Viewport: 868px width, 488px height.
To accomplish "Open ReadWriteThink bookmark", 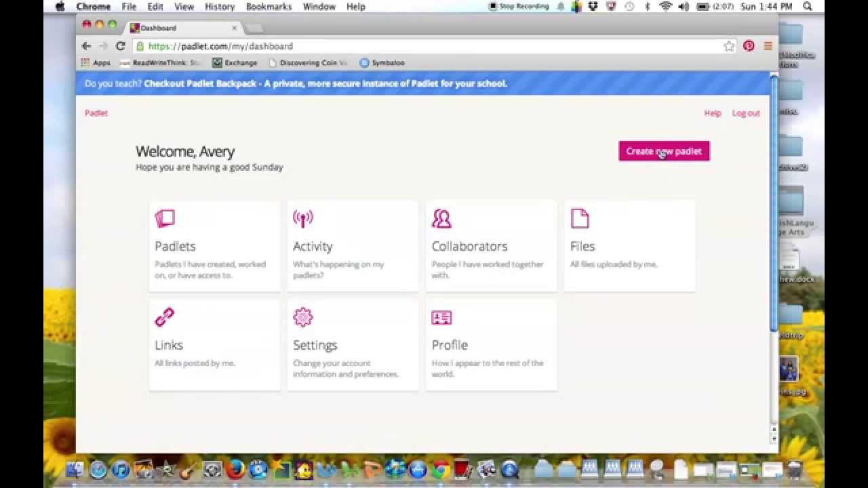I will pyautogui.click(x=161, y=62).
